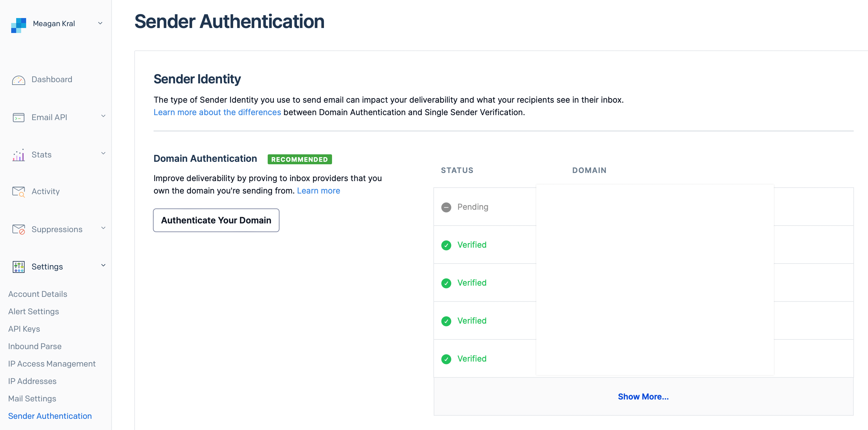Click the Authenticate Your Domain button
This screenshot has width=868, height=430.
click(216, 220)
